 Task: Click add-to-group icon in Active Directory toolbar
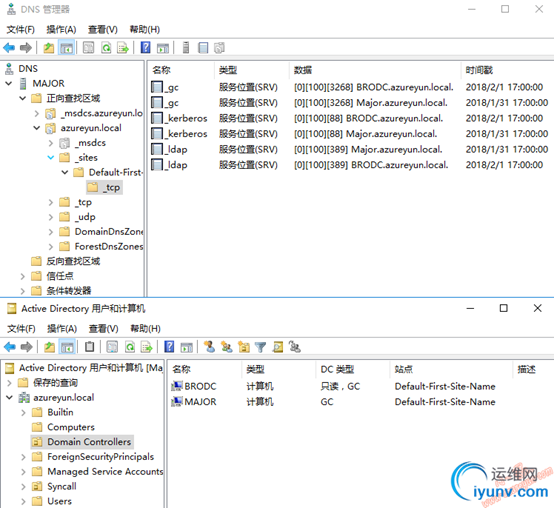click(295, 347)
